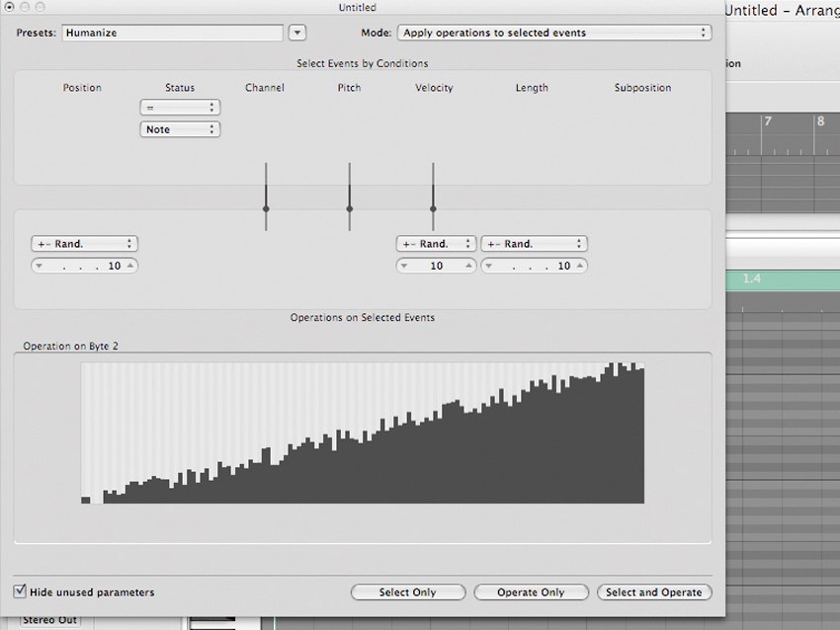Screen dimensions: 840x630
Task: Click the Subposition column label
Action: pos(643,88)
